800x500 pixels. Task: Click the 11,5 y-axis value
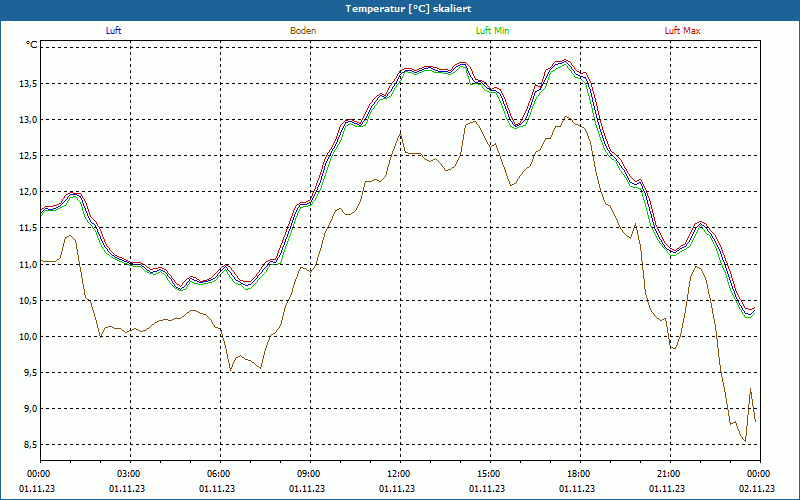(x=29, y=228)
